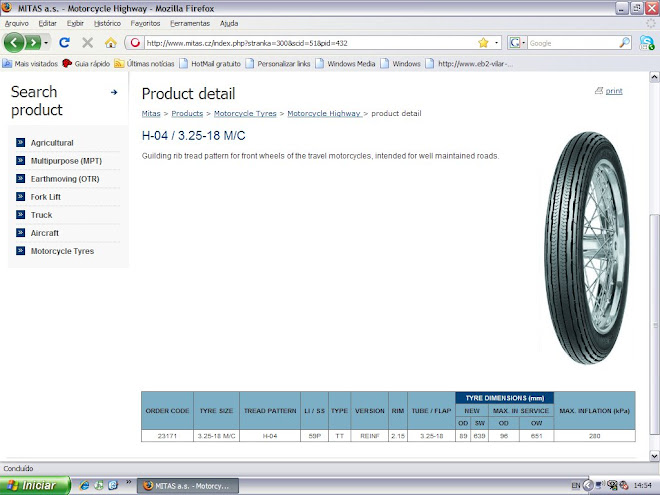This screenshot has height=495, width=660.
Task: Open the Ferramentas menu
Action: tap(190, 24)
